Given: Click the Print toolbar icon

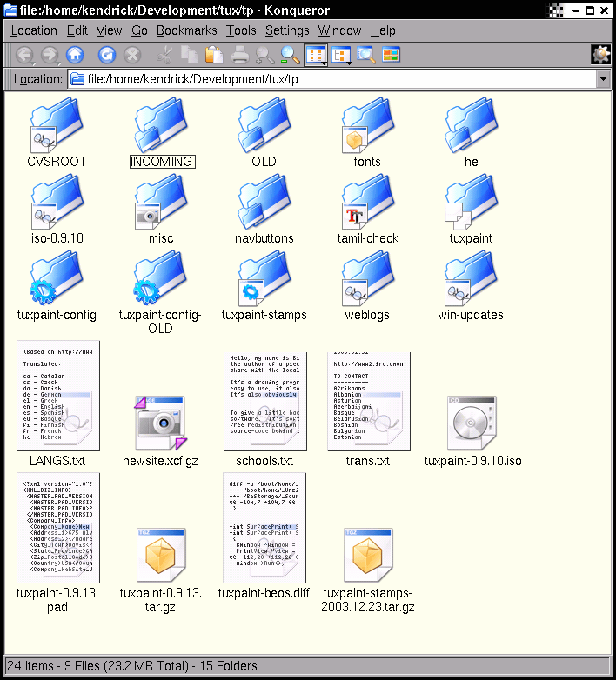Looking at the screenshot, I should pyautogui.click(x=239, y=55).
